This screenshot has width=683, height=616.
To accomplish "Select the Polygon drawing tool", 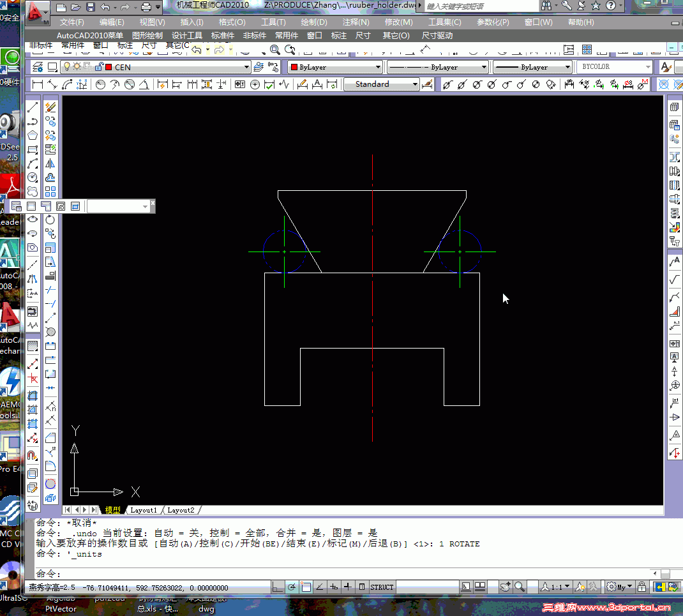I will [x=33, y=135].
